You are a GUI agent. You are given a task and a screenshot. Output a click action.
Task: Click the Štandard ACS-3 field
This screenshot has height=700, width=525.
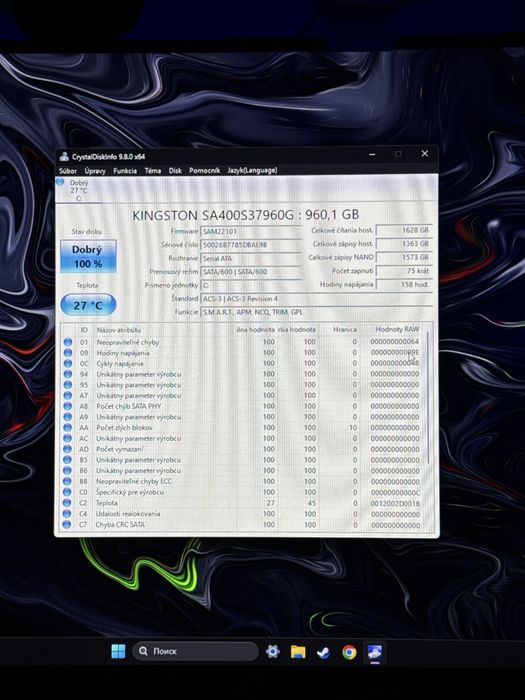point(317,299)
